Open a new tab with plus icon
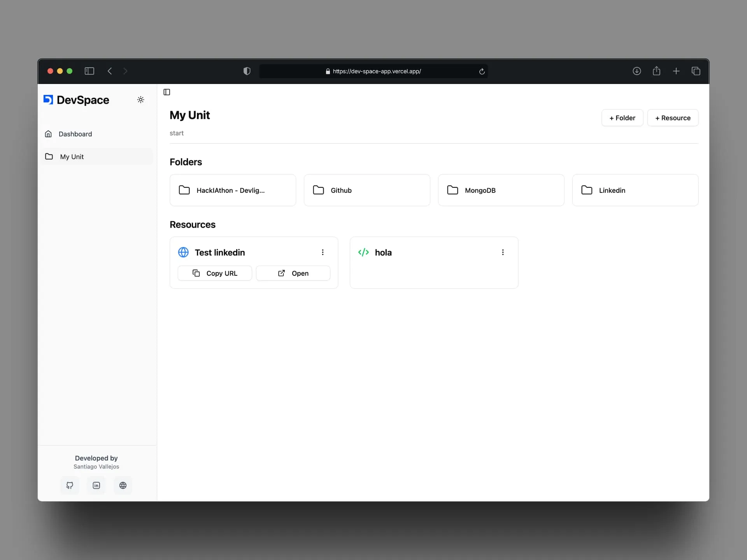The width and height of the screenshot is (747, 560). point(676,71)
